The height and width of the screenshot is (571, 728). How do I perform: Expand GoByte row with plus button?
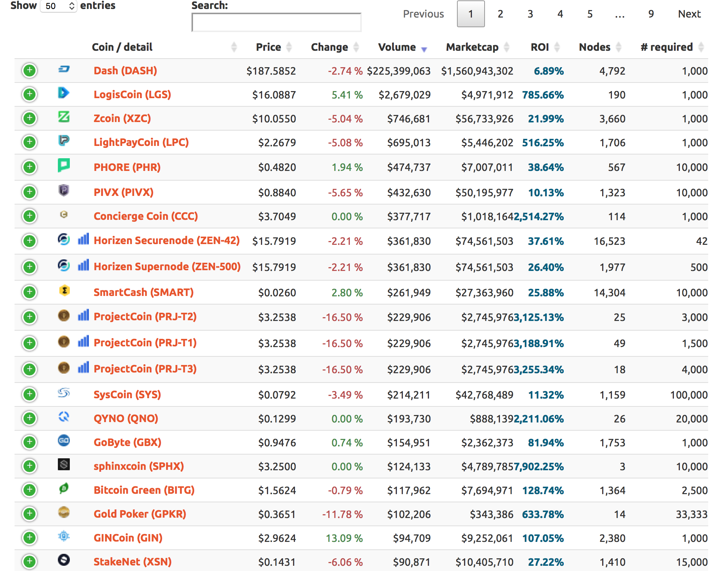click(x=29, y=442)
